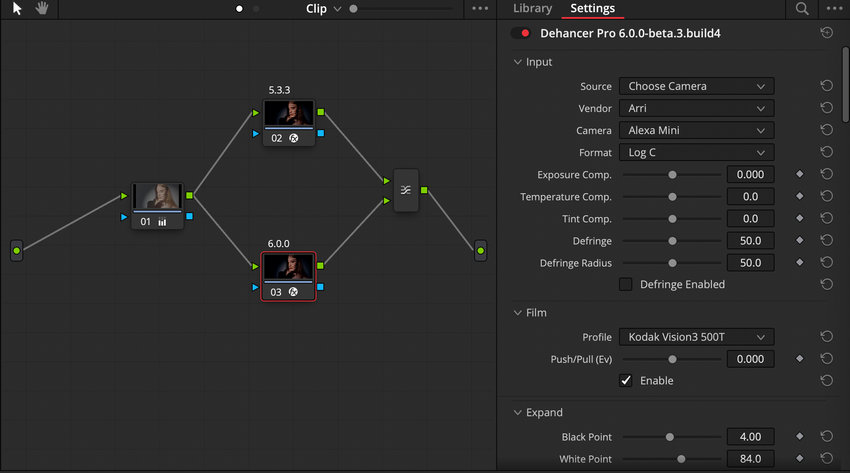Reset the Vendor parameter
The width and height of the screenshot is (850, 473).
826,108
